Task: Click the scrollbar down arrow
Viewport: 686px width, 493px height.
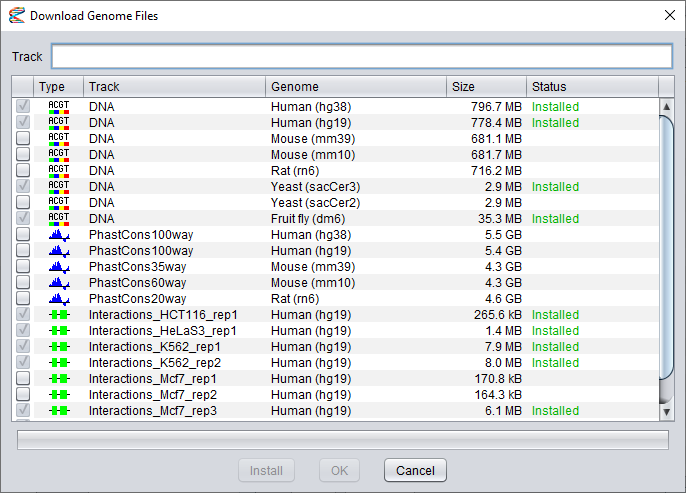Action: [667, 410]
